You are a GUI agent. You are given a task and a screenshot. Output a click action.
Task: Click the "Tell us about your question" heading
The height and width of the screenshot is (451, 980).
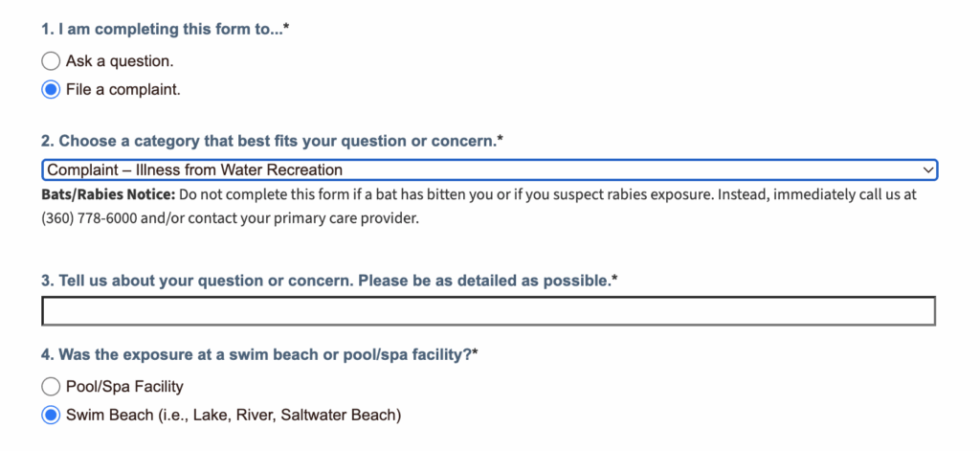pos(328,281)
